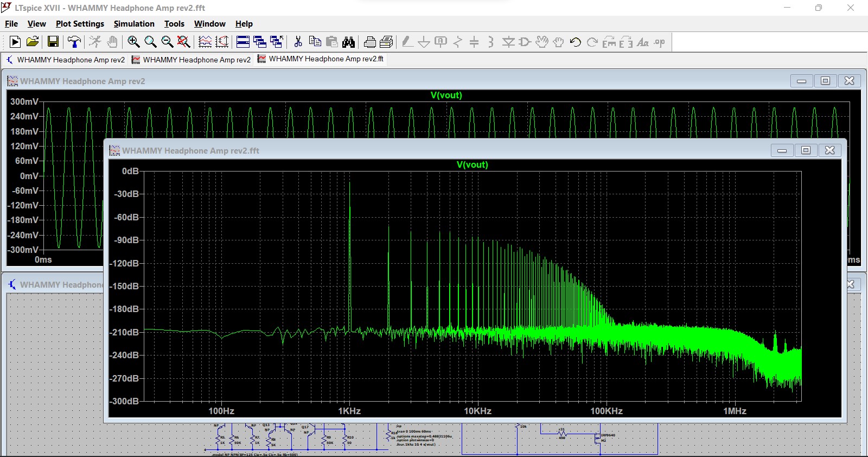
Task: Click the 0dB vertical axis label
Action: coord(131,171)
